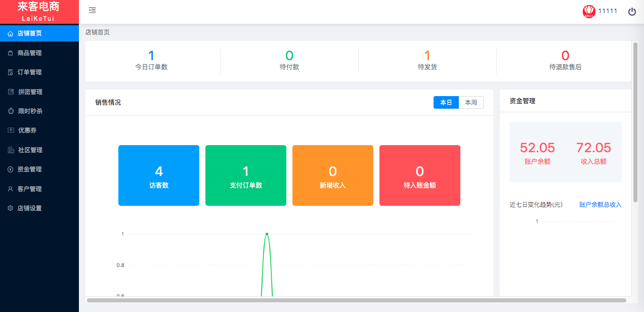Click the vertical scrollbar thumb
This screenshot has width=644, height=312.
tap(635, 122)
